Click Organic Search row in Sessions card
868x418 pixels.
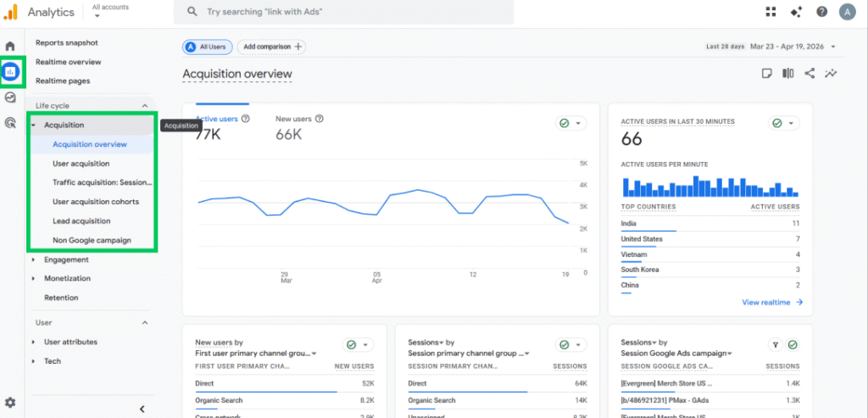tap(497, 400)
